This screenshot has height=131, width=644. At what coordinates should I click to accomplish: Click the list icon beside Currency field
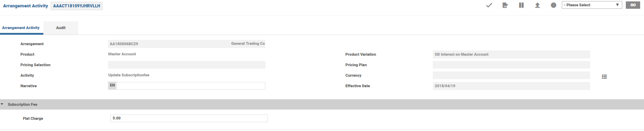[604, 77]
